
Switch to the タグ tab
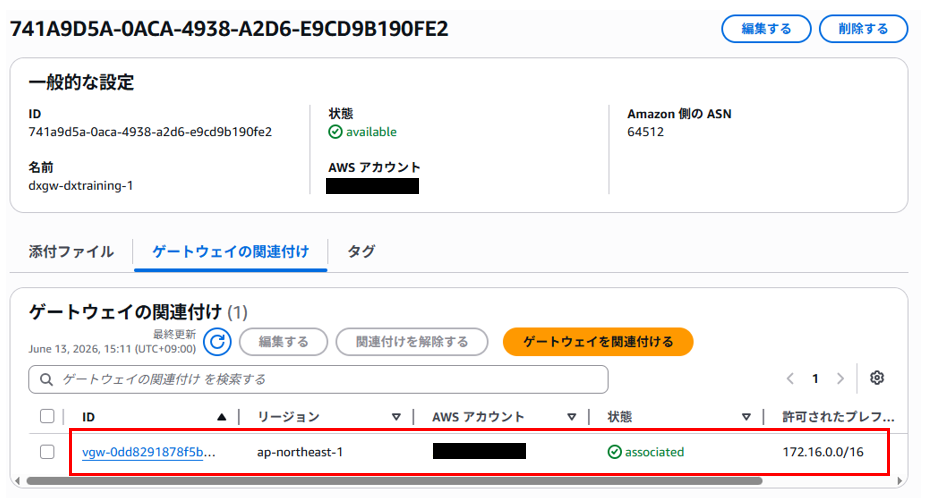pos(361,252)
